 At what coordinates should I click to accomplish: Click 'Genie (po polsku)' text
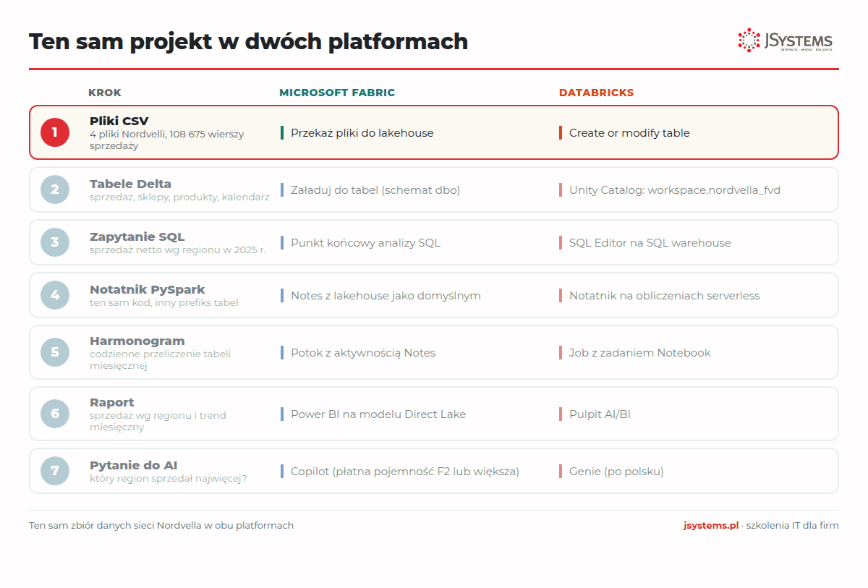pyautogui.click(x=616, y=472)
